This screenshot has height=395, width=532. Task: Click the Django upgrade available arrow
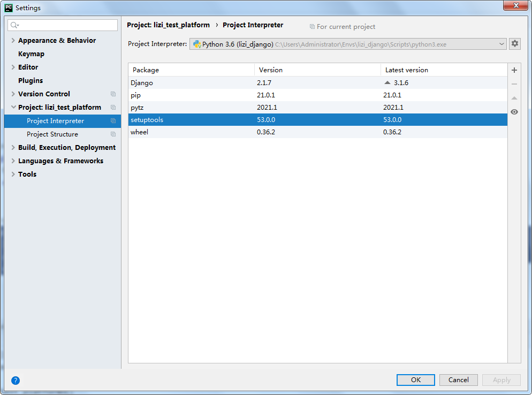[x=387, y=82]
